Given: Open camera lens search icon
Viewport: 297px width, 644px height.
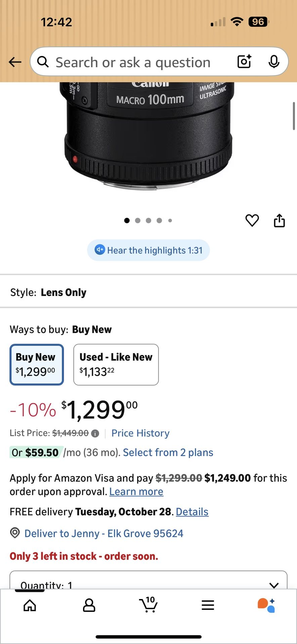Looking at the screenshot, I should click(244, 61).
